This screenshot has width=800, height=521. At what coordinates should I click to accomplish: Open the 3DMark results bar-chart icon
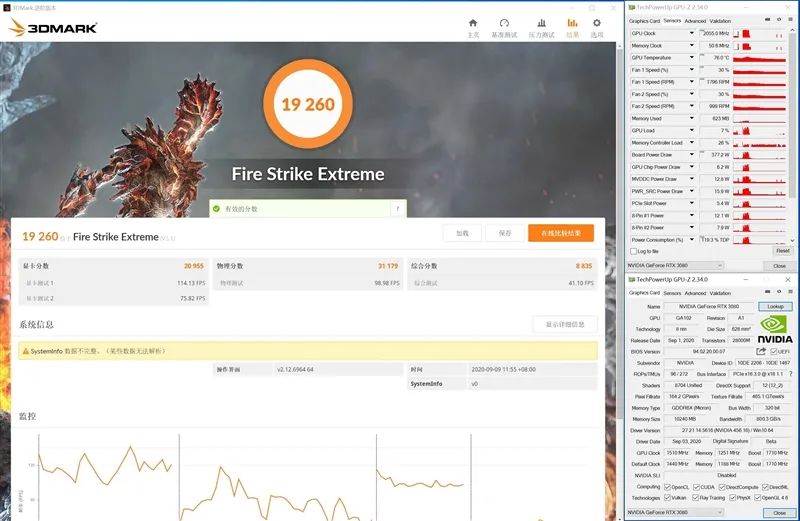click(x=572, y=23)
